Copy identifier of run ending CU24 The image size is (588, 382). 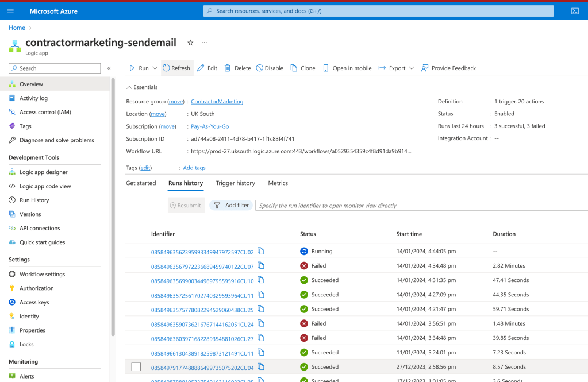pos(261,323)
